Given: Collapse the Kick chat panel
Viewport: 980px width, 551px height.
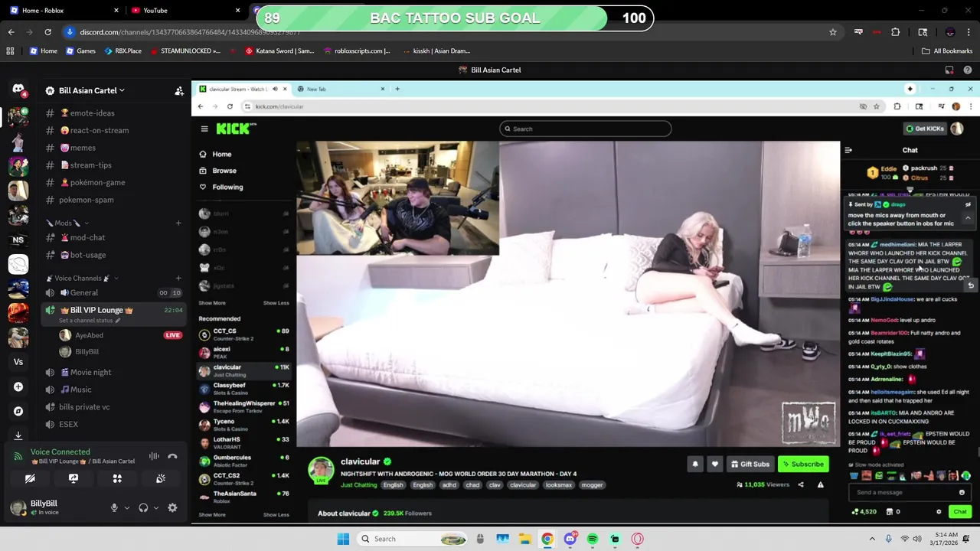Looking at the screenshot, I should click(848, 150).
